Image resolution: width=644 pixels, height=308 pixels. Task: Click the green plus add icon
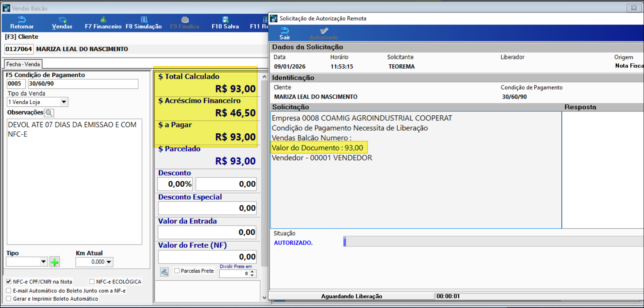[x=55, y=262]
